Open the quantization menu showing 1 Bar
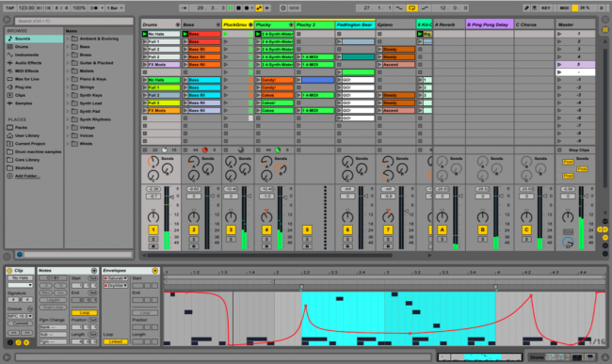The image size is (612, 364). (115, 8)
